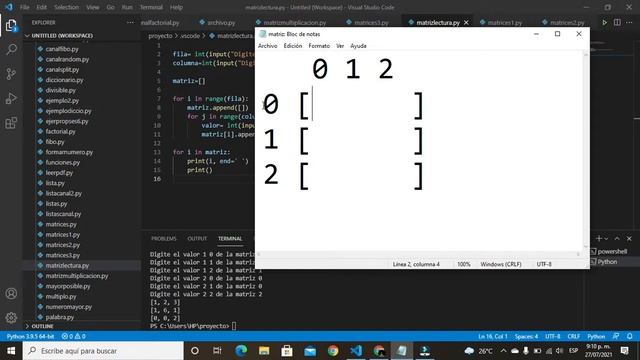Open the Accounts icon in activity bar
Viewport: 640px width, 360px height.
coord(11,293)
